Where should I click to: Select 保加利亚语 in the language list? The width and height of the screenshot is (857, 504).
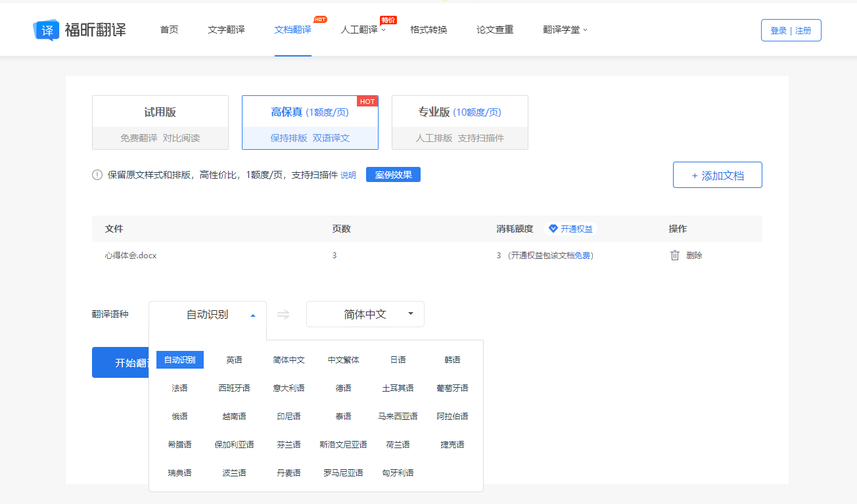tap(235, 445)
